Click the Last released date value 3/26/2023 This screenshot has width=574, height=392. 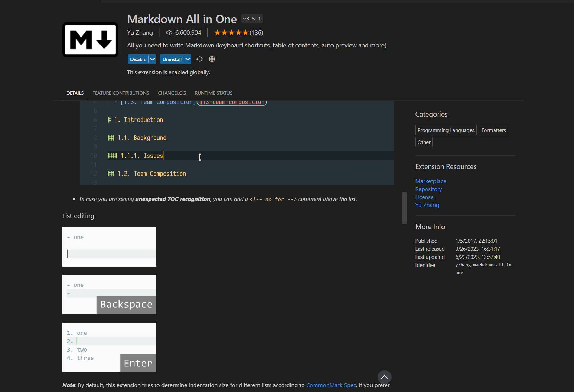coord(478,249)
